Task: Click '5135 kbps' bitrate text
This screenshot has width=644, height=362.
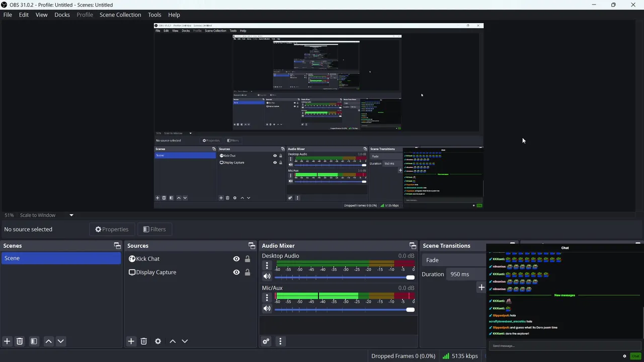Action: [x=464, y=356]
